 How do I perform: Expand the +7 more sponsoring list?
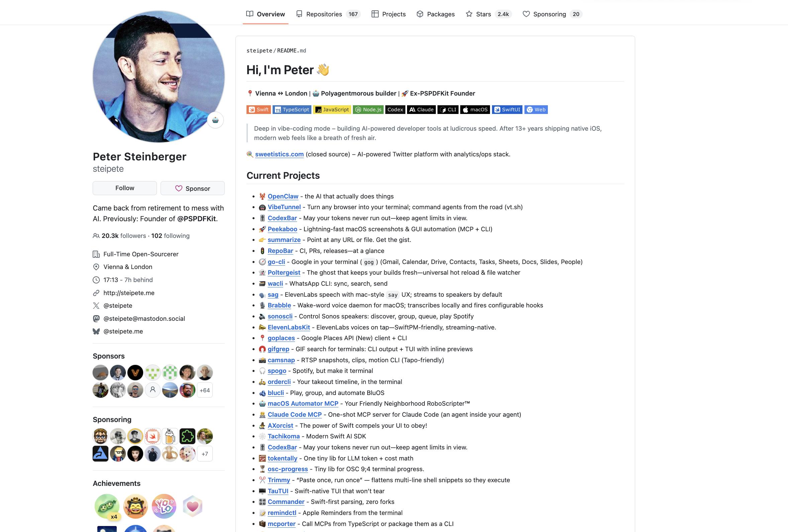(204, 454)
